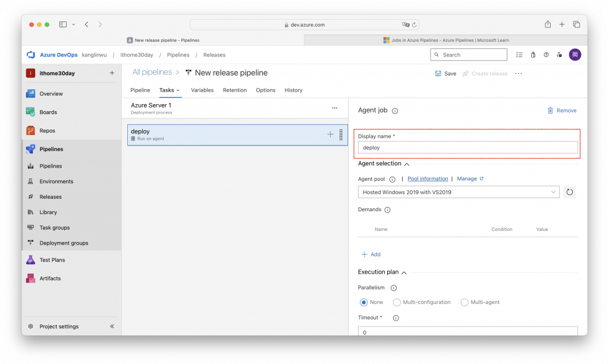Viewport: 609px width, 364px height.
Task: Click the Timeout input field
Action: tap(467, 331)
